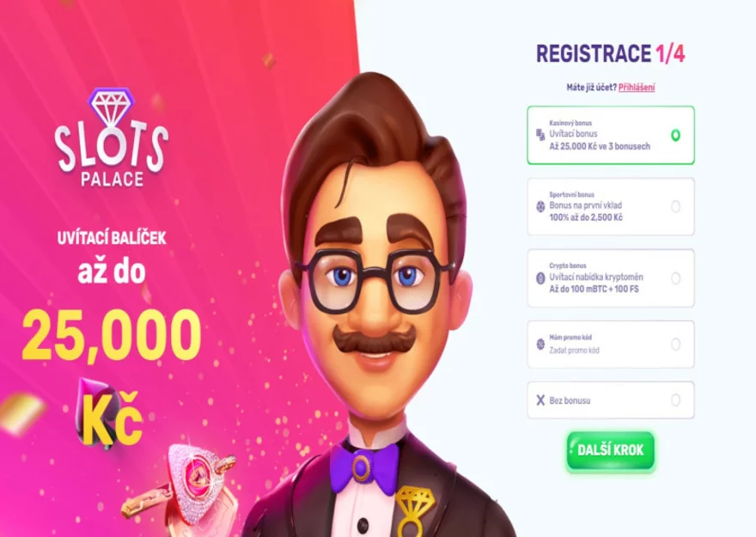Viewport: 756px width, 537px height.
Task: Click the X icon beside Bez bonusu
Action: pyautogui.click(x=540, y=400)
